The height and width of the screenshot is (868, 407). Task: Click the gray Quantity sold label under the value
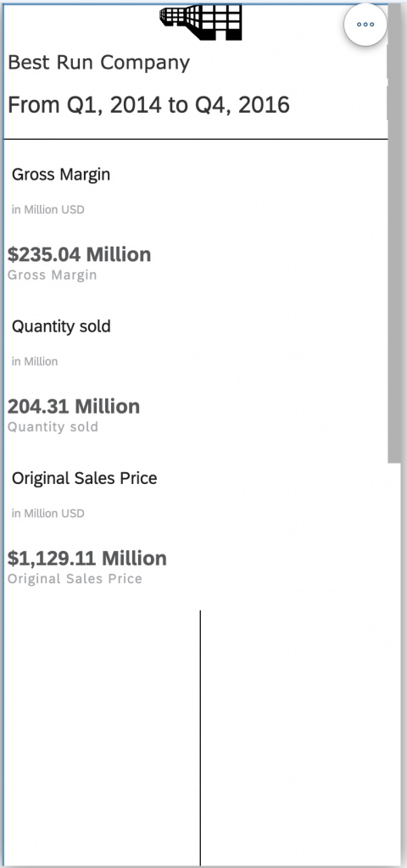53,427
